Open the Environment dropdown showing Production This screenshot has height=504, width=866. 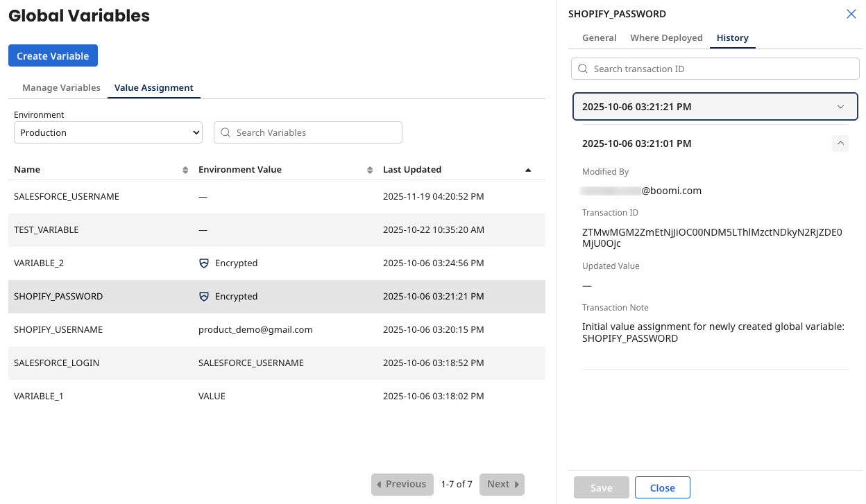(108, 132)
